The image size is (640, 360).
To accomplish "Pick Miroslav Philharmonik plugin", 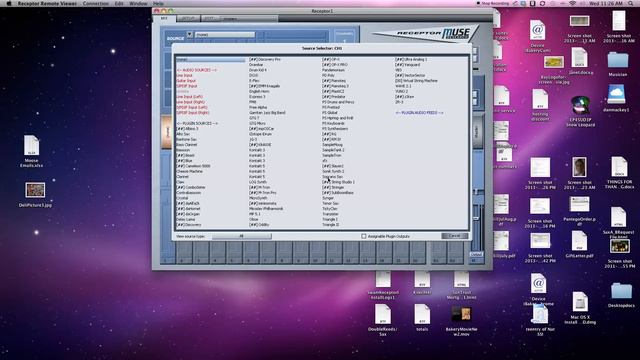I will coord(266,209).
